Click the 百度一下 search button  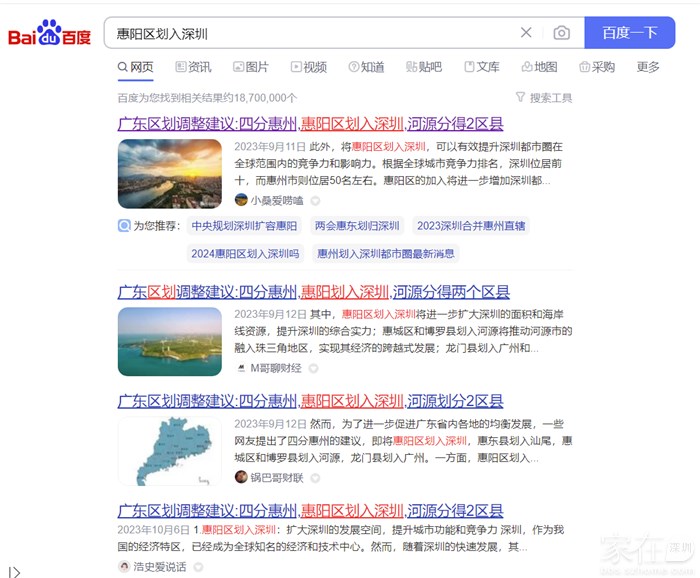tap(629, 33)
